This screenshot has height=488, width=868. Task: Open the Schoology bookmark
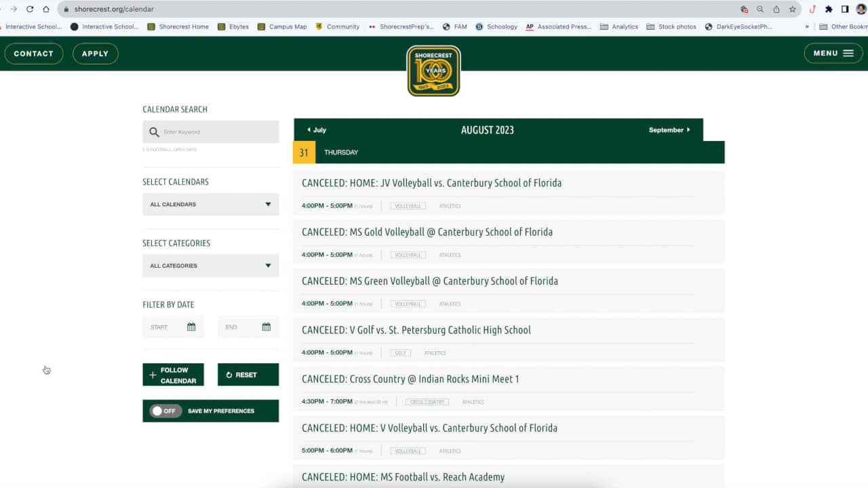(496, 26)
